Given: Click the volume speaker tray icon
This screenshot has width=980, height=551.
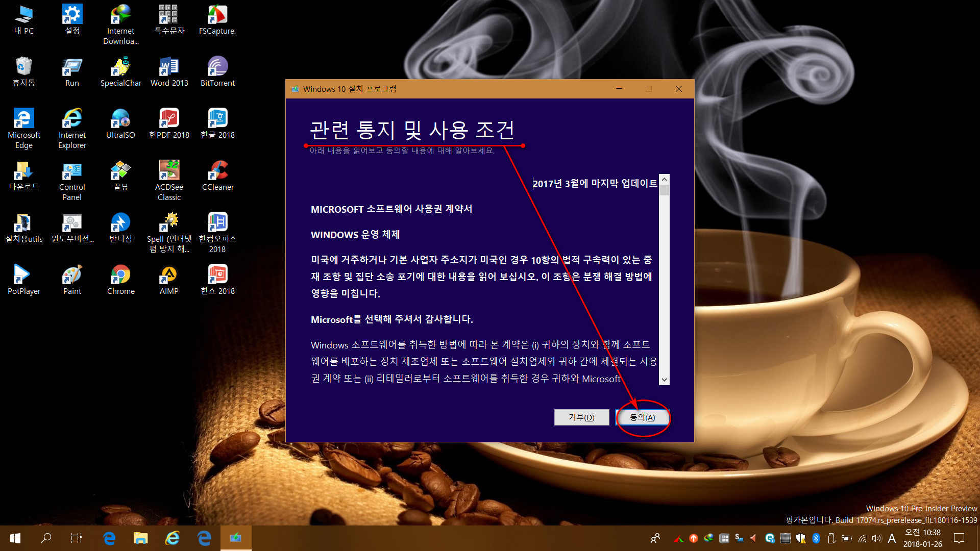Looking at the screenshot, I should pyautogui.click(x=877, y=538).
